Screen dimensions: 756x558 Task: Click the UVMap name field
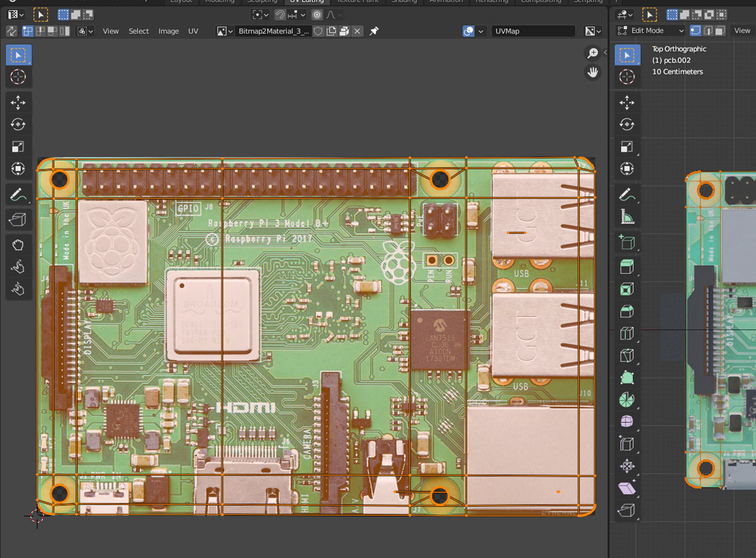tap(533, 31)
